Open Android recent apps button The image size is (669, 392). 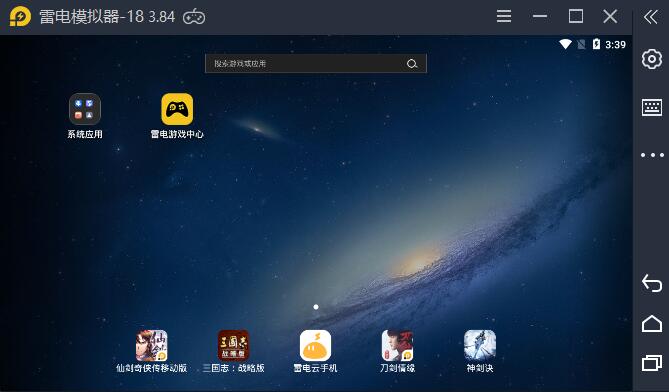[652, 363]
